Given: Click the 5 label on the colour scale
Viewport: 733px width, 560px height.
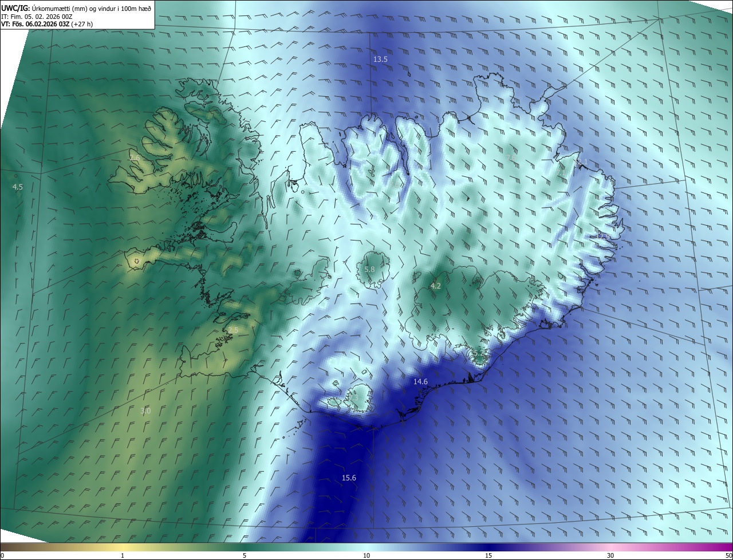Looking at the screenshot, I should click(x=245, y=556).
